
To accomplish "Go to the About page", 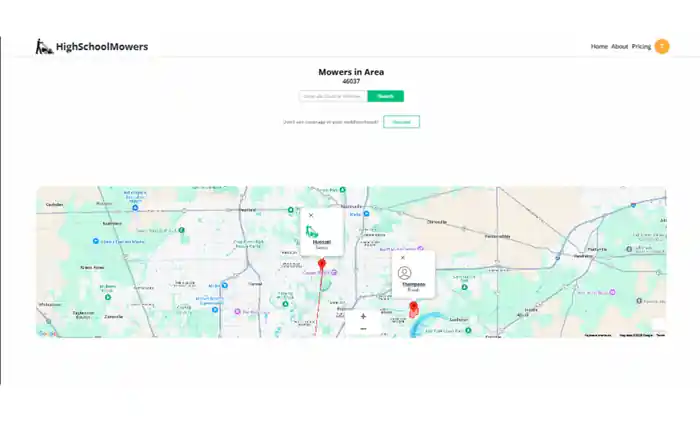I will click(620, 46).
